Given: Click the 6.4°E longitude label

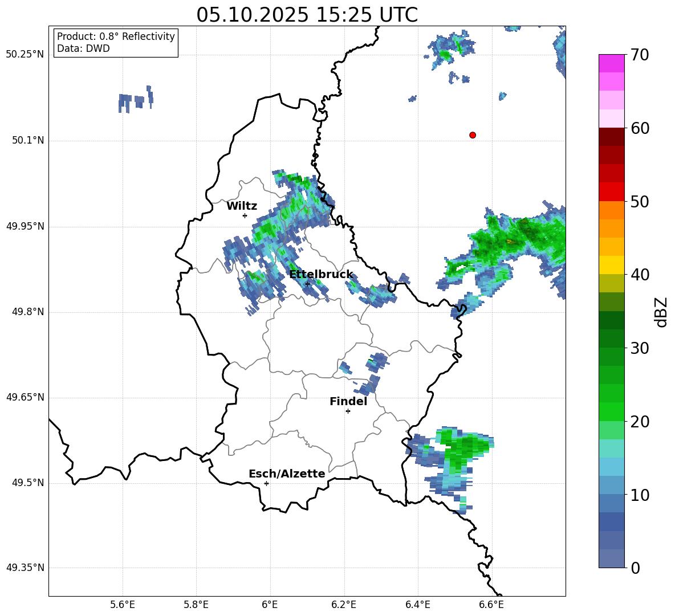Looking at the screenshot, I should point(417,605).
